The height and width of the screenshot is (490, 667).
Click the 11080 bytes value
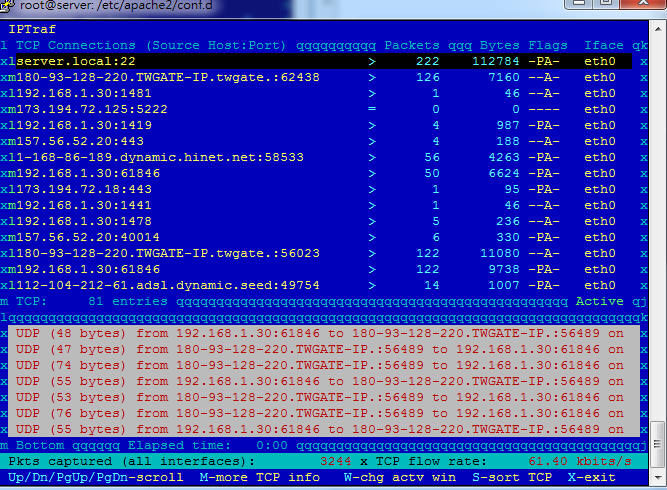coord(500,254)
